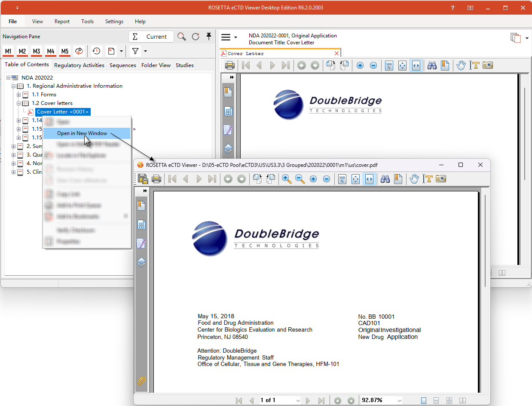Pin the Navigation Pane with the pushpin icon
Screen dimensions: 532x406
(x=209, y=36)
